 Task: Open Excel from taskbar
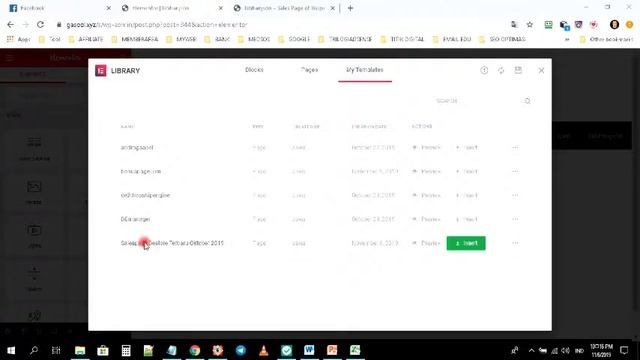(355, 350)
